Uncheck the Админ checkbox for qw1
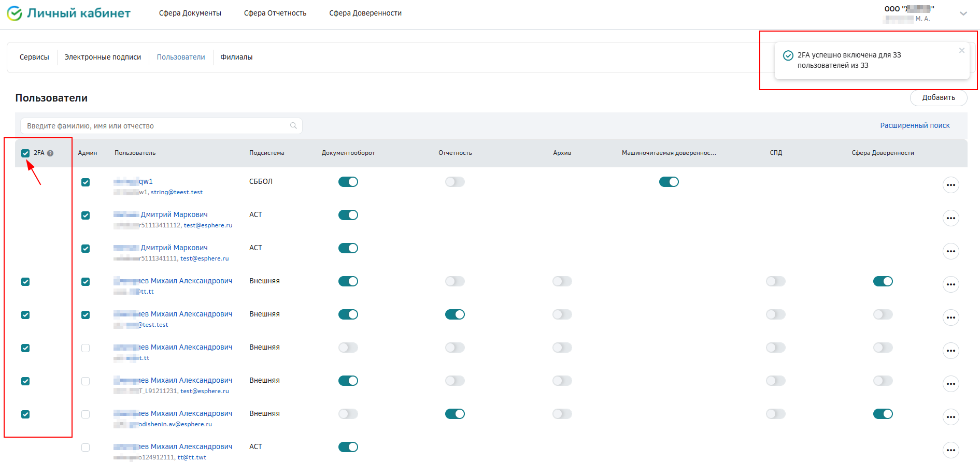980x462 pixels. point(86,182)
